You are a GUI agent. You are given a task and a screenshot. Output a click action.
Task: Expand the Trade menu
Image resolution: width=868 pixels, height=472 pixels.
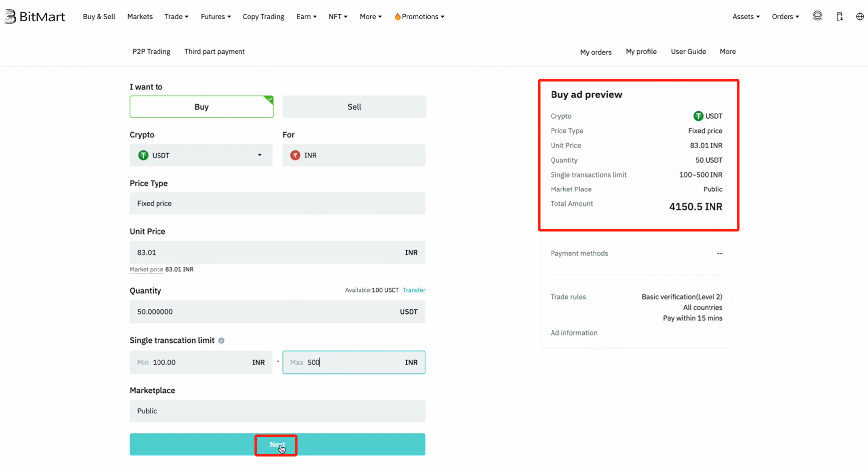click(x=176, y=17)
